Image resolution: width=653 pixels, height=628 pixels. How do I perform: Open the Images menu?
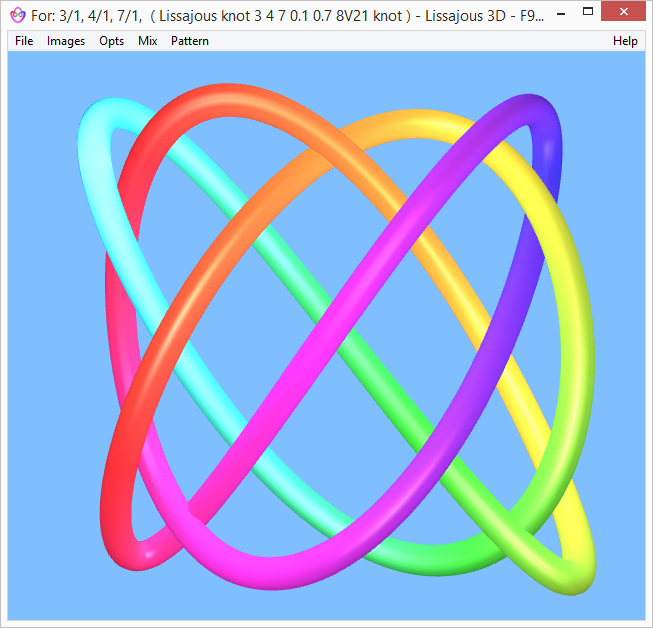click(x=66, y=41)
